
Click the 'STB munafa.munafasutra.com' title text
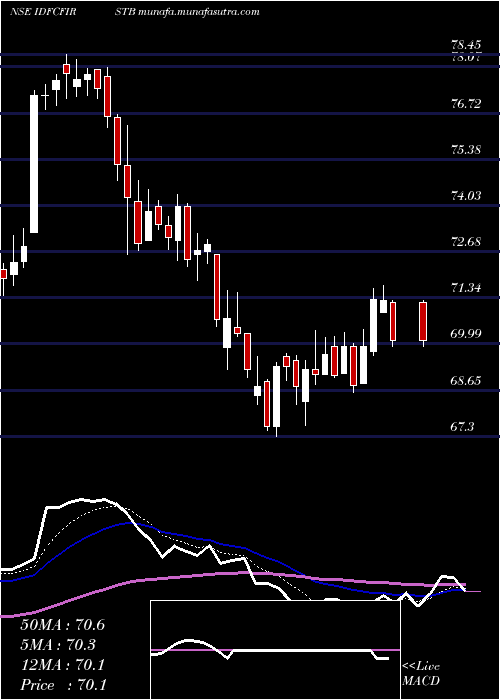click(187, 12)
